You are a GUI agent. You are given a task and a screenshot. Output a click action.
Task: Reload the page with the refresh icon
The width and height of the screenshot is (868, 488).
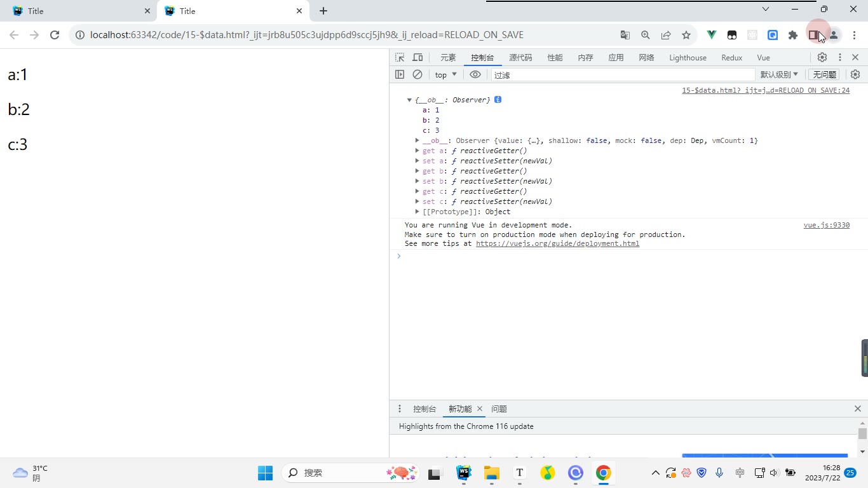pyautogui.click(x=55, y=36)
